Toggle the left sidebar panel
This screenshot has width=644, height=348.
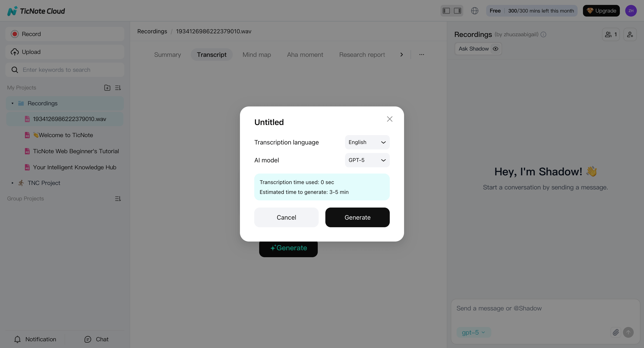[446, 11]
